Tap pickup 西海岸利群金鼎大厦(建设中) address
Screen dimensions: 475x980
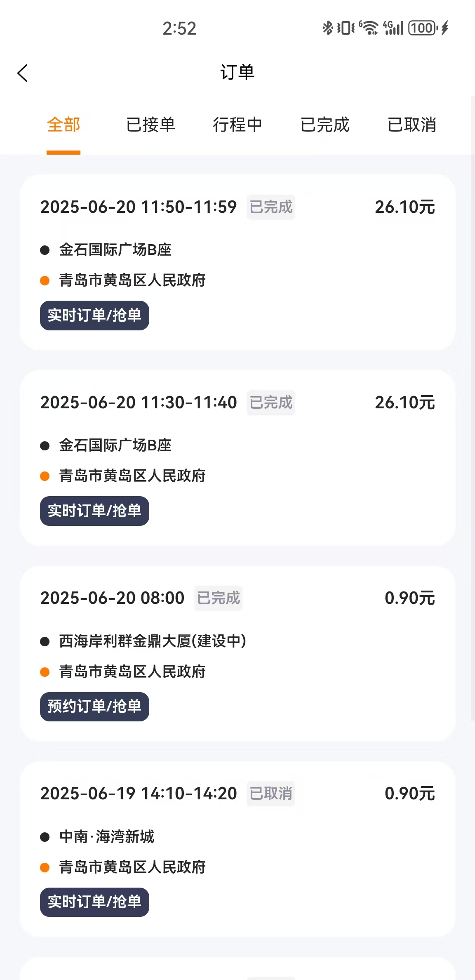click(x=153, y=641)
